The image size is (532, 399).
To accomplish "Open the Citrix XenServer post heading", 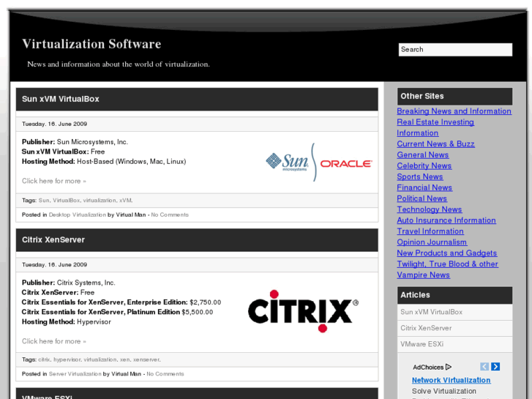I will 53,239.
